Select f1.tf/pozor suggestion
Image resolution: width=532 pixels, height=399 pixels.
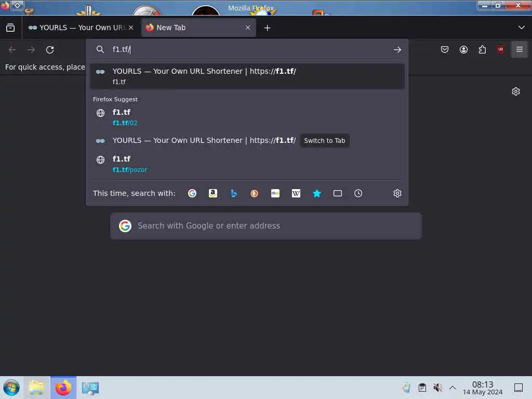(x=247, y=164)
